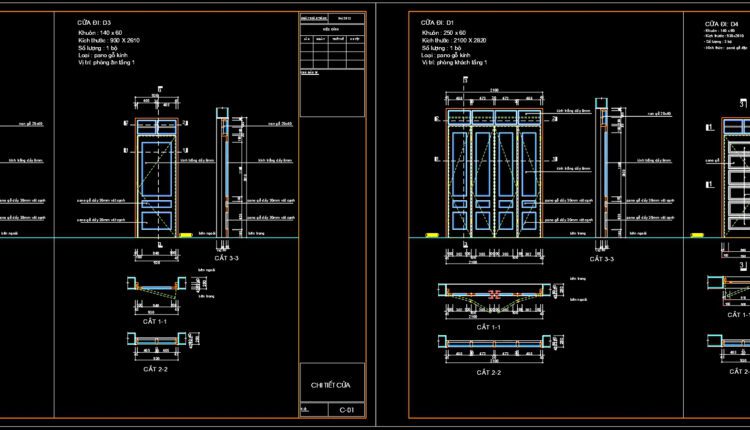
Task: Click 'CẮT 1-1' label under D3 door
Action: (155, 321)
